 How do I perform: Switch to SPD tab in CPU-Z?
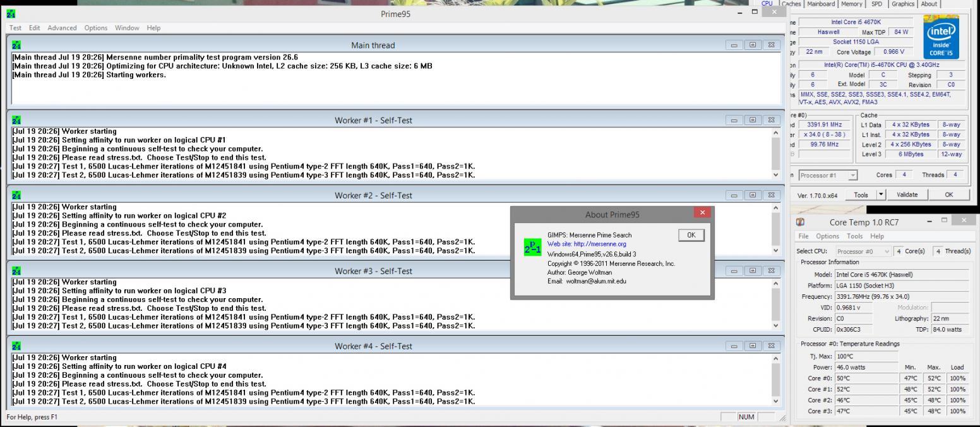coord(876,4)
